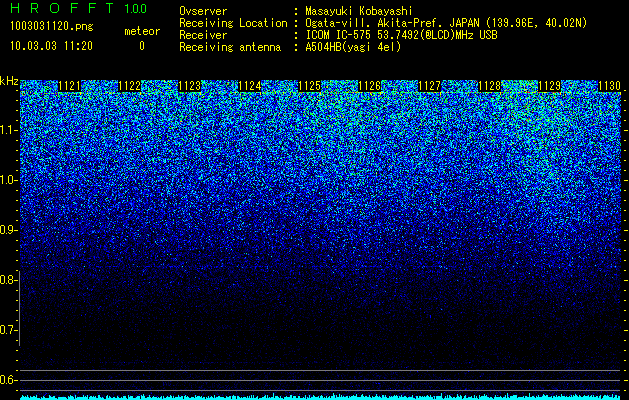Click the 1125 time marker

click(310, 86)
